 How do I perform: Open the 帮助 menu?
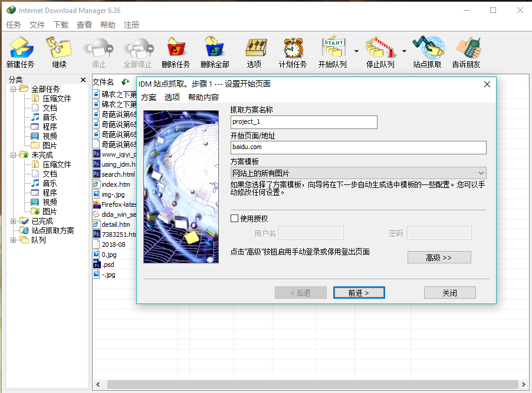[x=108, y=25]
